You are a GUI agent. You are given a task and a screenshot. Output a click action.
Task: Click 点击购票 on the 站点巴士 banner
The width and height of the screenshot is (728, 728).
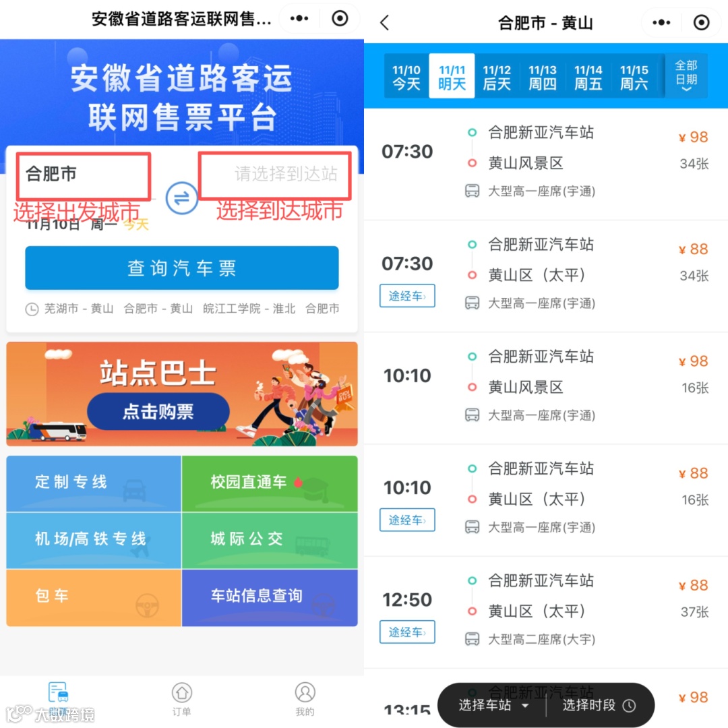click(x=158, y=411)
